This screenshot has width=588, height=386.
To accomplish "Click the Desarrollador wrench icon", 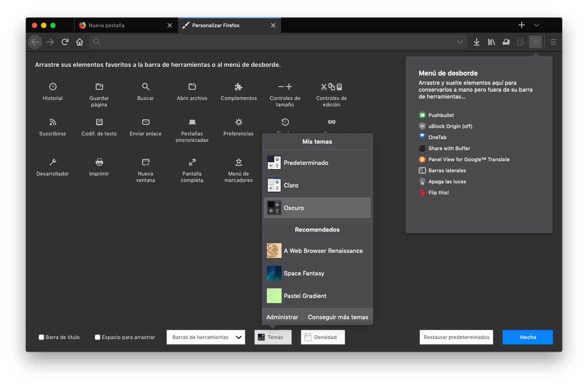I will coord(53,162).
